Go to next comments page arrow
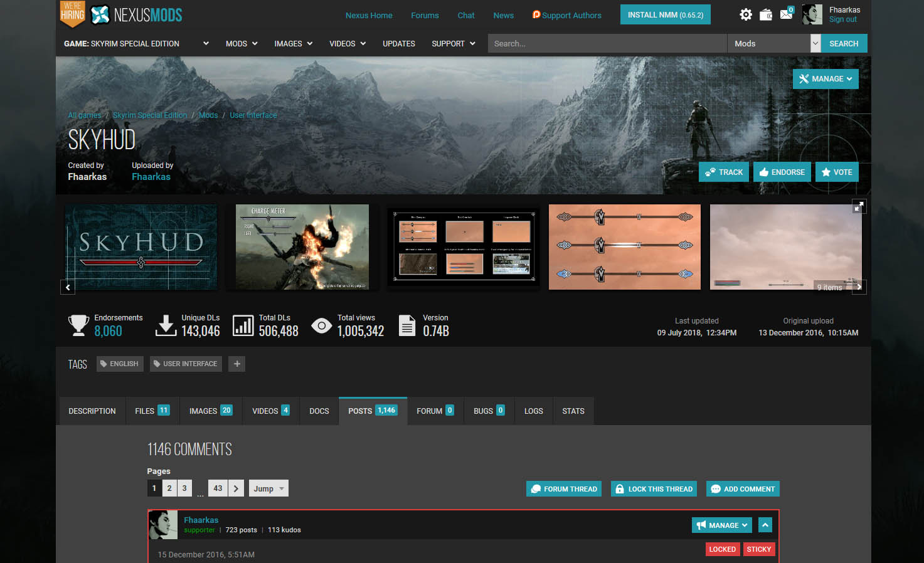 click(x=236, y=488)
